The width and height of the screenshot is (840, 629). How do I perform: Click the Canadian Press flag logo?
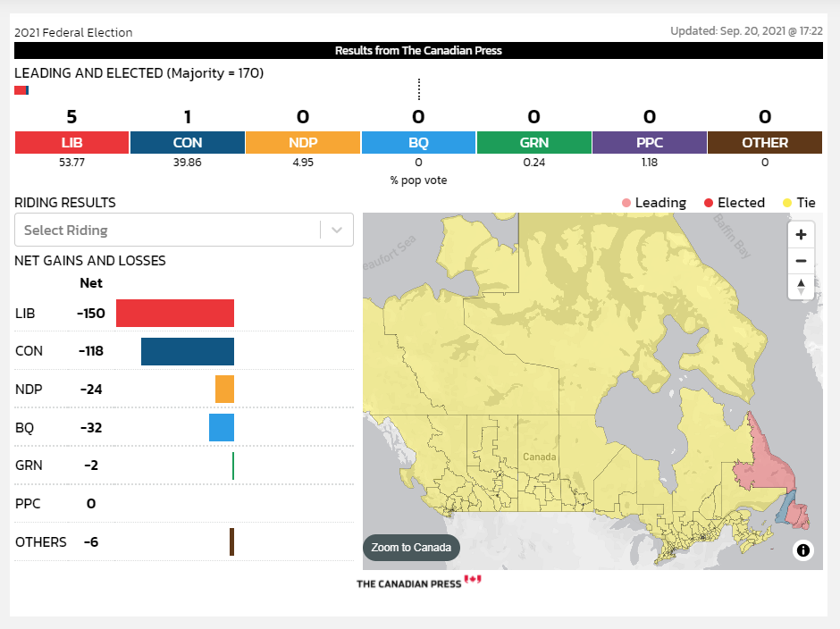point(473,579)
